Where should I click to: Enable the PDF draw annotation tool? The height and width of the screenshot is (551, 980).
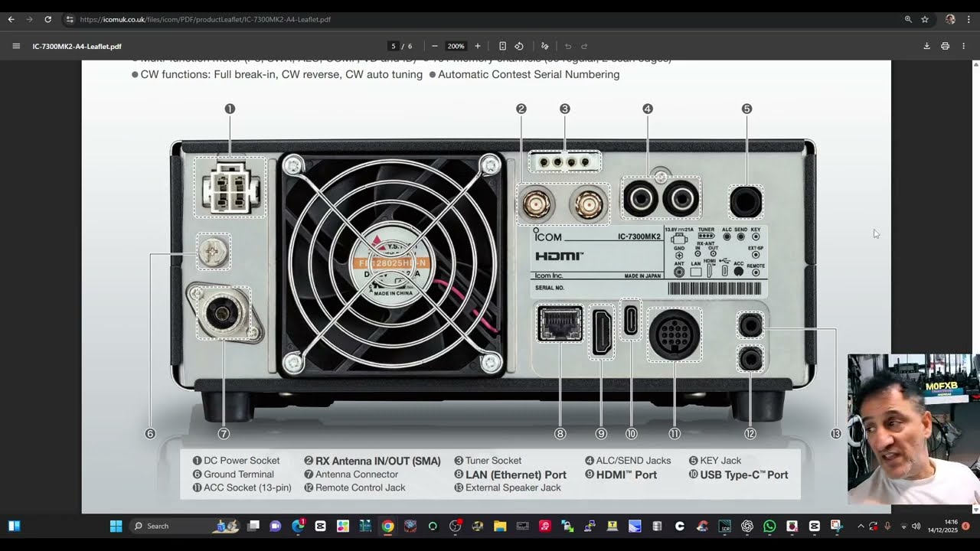(544, 46)
